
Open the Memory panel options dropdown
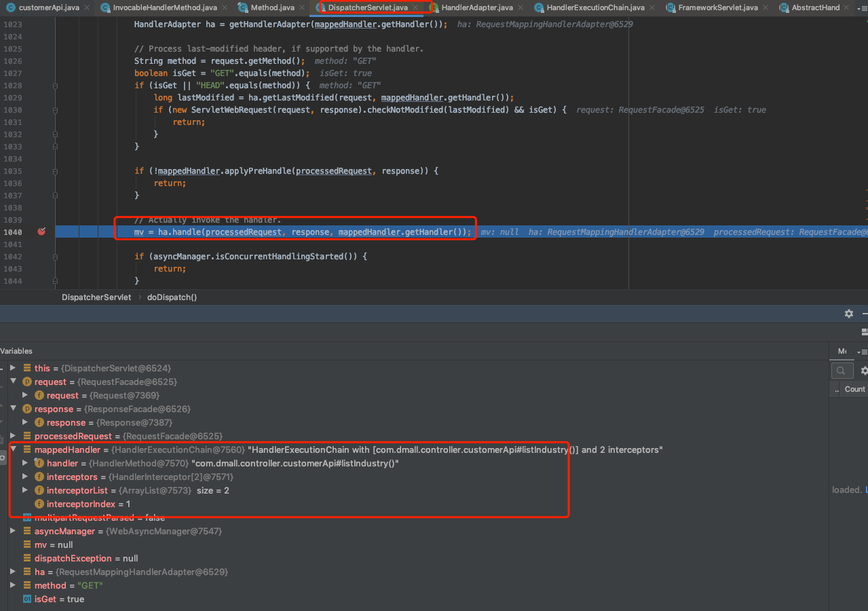[861, 352]
